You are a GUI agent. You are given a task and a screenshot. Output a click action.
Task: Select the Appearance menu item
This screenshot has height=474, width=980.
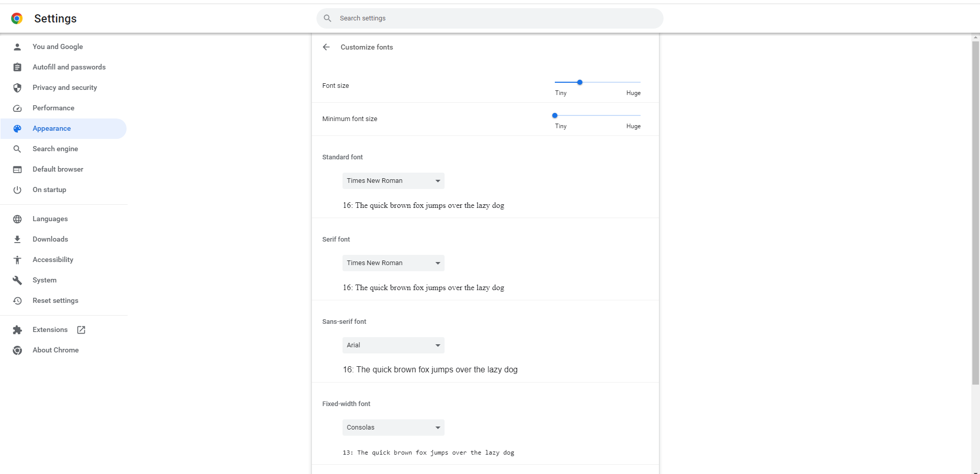[64, 128]
